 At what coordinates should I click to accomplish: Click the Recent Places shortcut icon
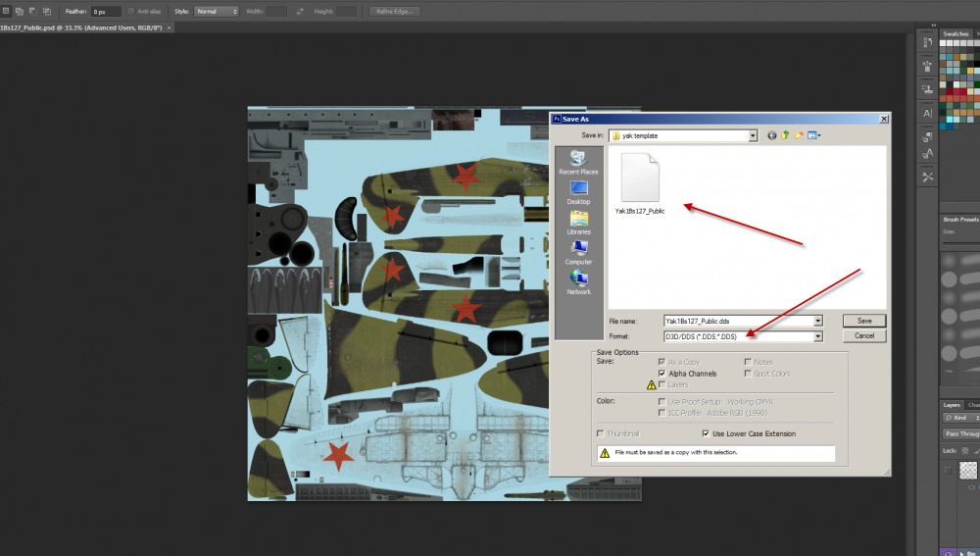[578, 160]
